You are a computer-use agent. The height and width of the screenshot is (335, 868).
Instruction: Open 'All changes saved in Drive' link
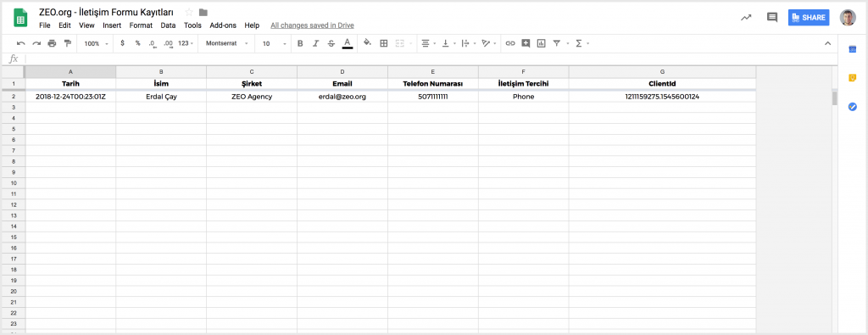312,25
